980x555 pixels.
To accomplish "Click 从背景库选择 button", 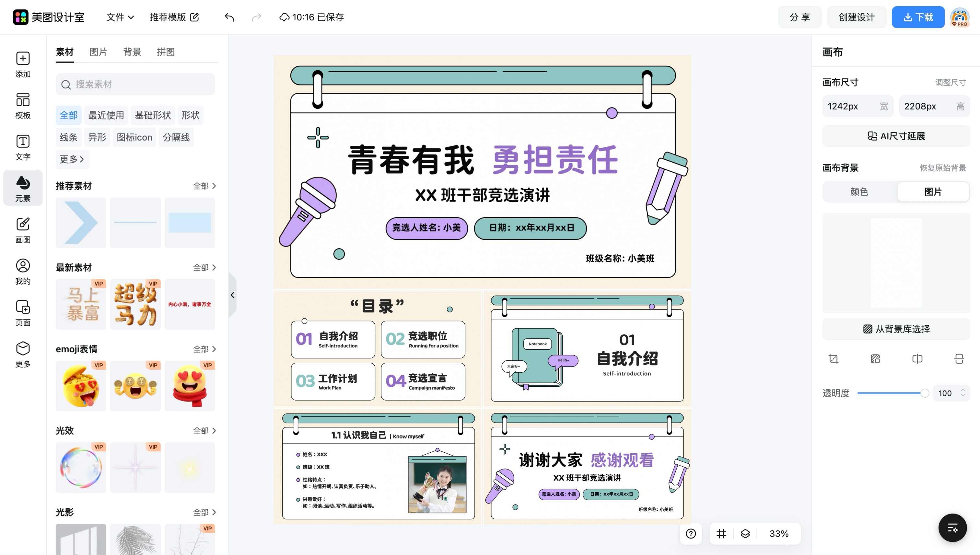I will (896, 329).
